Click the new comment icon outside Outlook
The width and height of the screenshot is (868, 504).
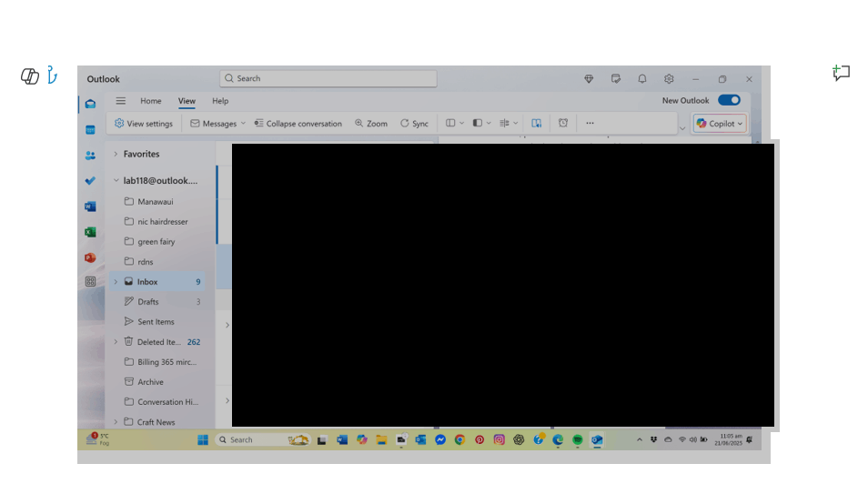(x=841, y=73)
